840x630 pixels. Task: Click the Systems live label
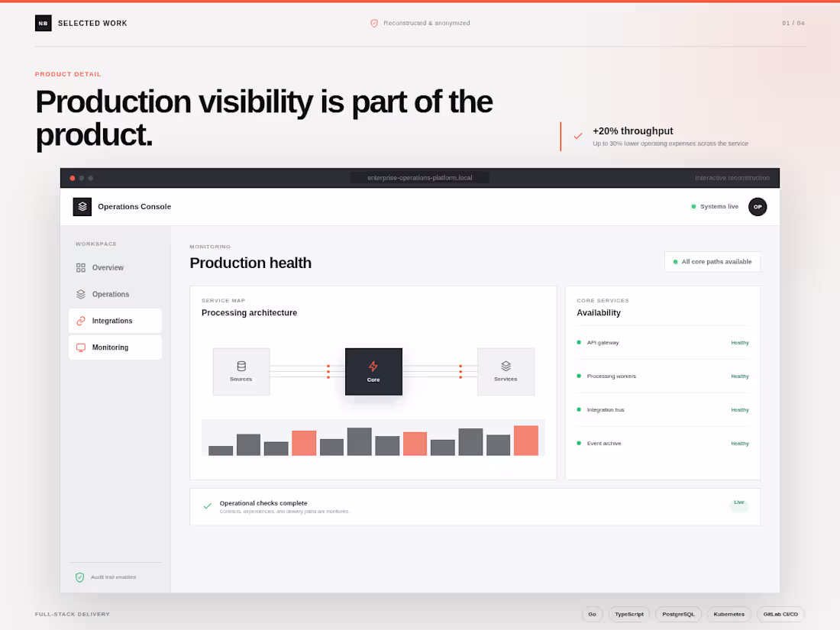[719, 207]
